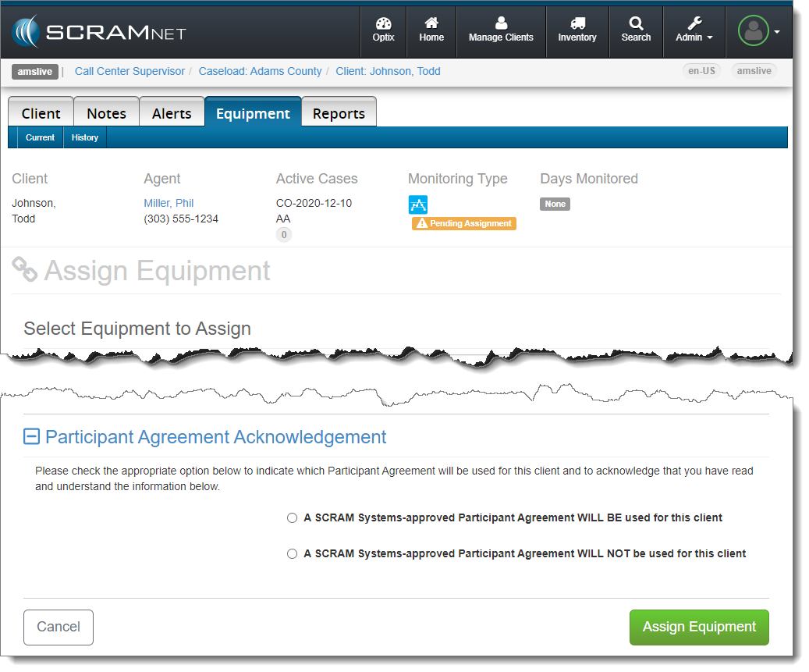Image resolution: width=809 pixels, height=672 pixels.
Task: Open Caseload: Adams County breadcrumb
Action: pyautogui.click(x=260, y=71)
